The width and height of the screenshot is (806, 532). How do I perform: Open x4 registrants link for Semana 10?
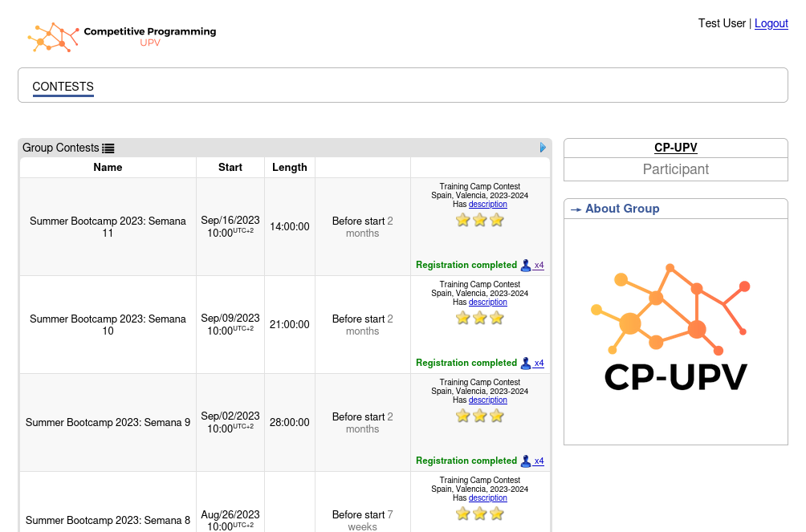click(539, 363)
